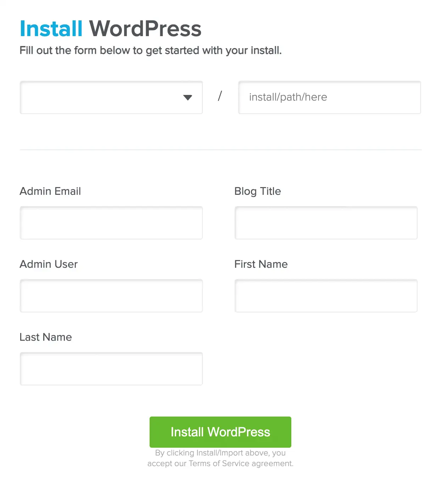
Task: Click the Admin Email field label
Action: (x=50, y=191)
